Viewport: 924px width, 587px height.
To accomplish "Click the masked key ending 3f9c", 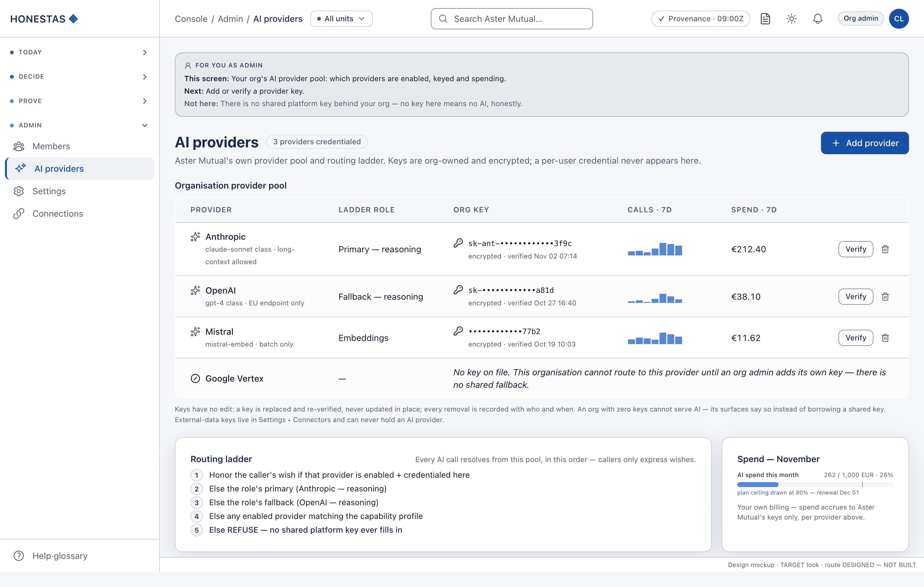I will [x=520, y=244].
